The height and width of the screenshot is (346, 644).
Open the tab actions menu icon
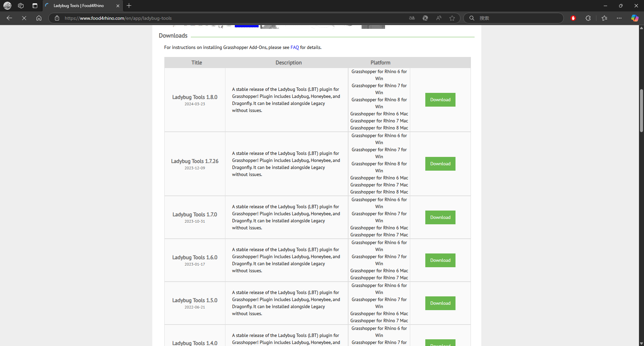[35, 6]
